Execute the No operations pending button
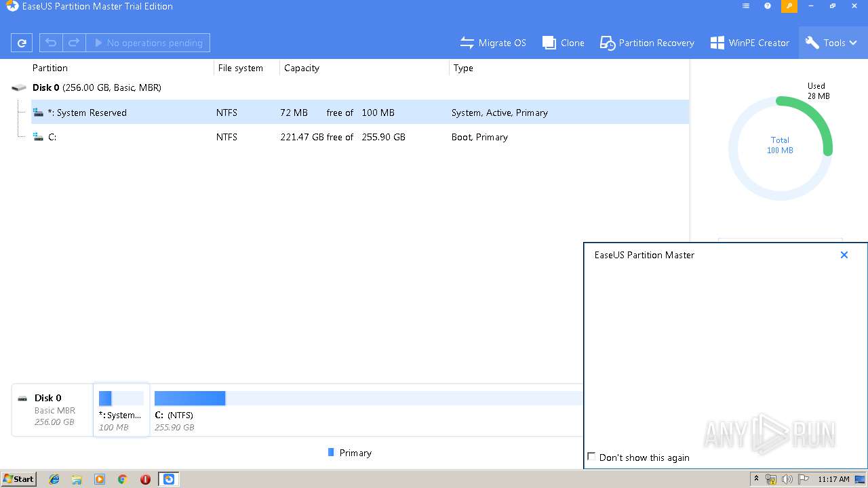Image resolution: width=868 pixels, height=488 pixels. coord(148,43)
